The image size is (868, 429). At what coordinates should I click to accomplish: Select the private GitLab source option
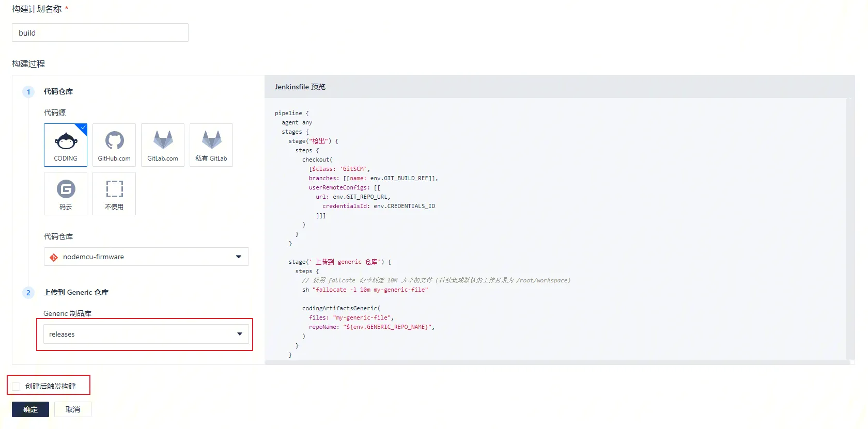tap(211, 145)
